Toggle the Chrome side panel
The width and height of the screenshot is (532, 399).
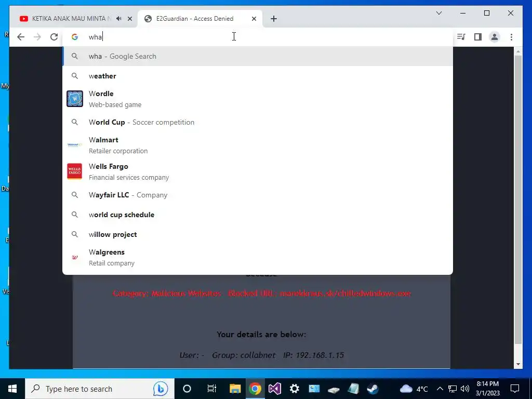coord(478,37)
